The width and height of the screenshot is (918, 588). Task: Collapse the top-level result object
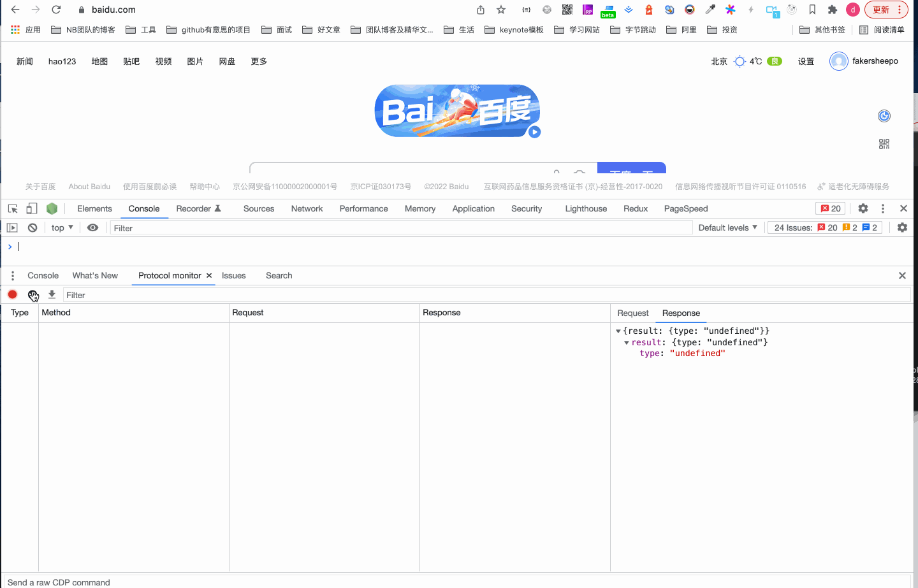(x=618, y=331)
